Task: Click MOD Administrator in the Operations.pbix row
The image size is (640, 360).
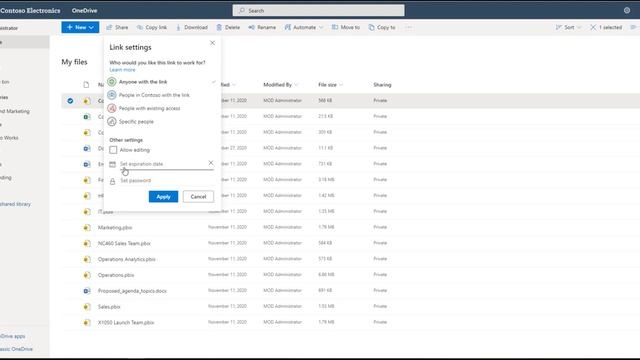Action: [282, 274]
